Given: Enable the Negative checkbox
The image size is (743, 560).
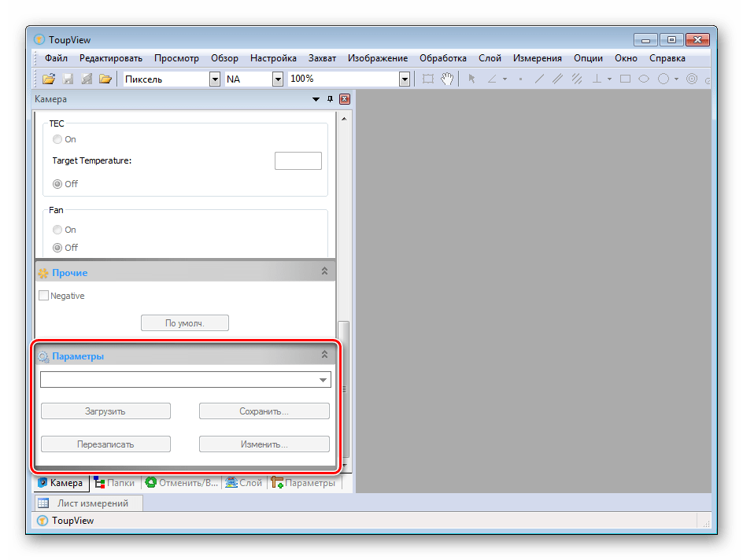Looking at the screenshot, I should [x=43, y=296].
